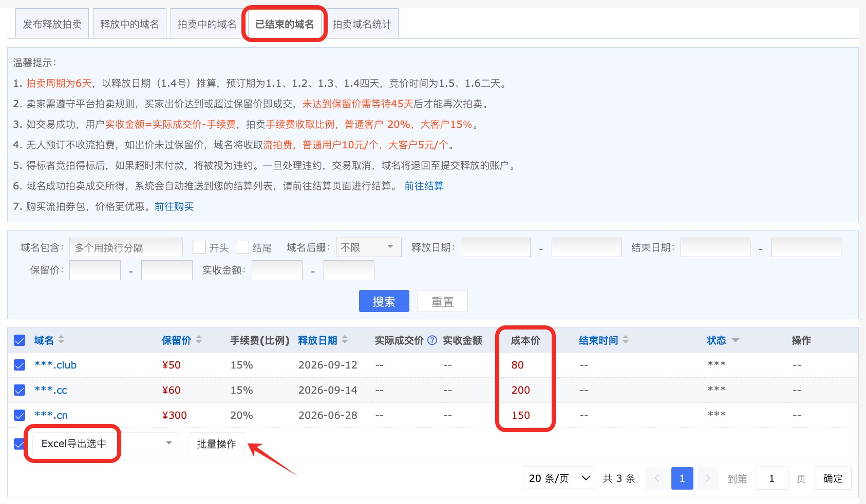Open the 拍卖域名统计 tab
Screen dimensions: 866x504
[362, 24]
